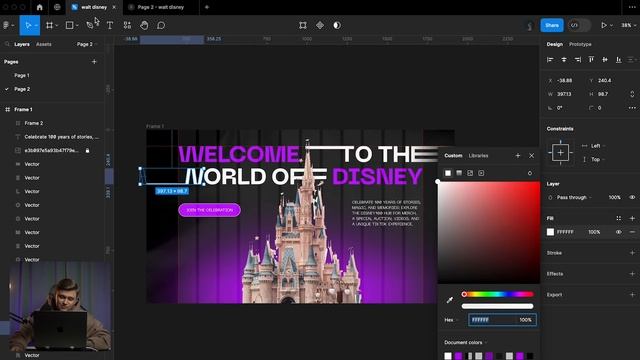Choose solid fill type in color picker

click(x=448, y=173)
